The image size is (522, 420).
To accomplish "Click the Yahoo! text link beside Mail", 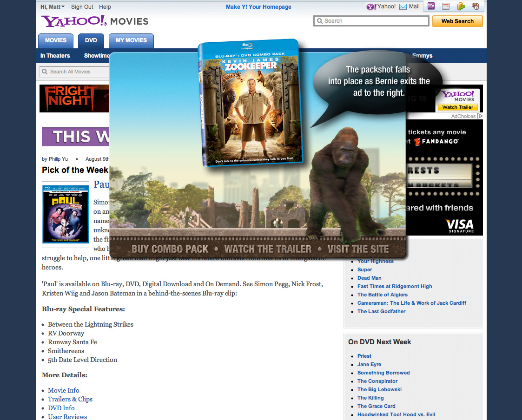I will coord(387,7).
